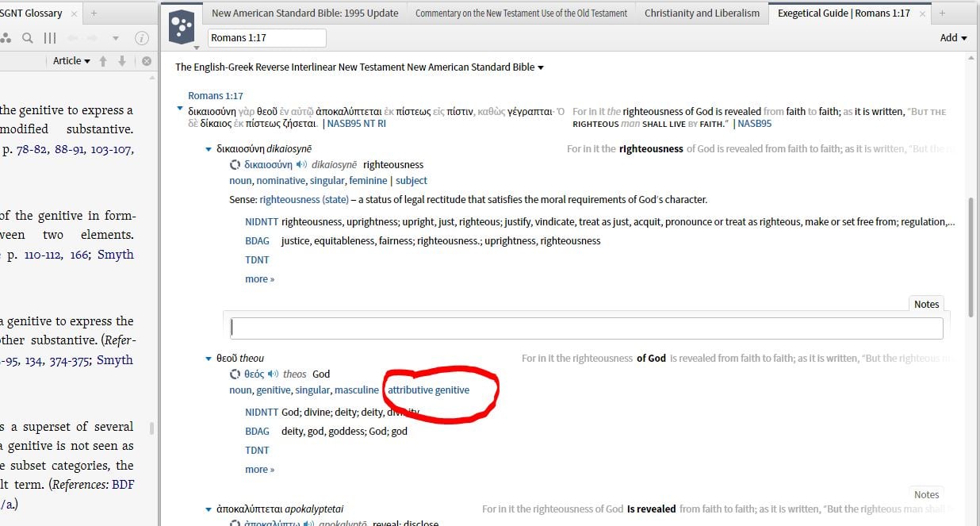The width and height of the screenshot is (980, 526).
Task: Open BDAG entry for justice, equitableness
Action: pyautogui.click(x=258, y=241)
